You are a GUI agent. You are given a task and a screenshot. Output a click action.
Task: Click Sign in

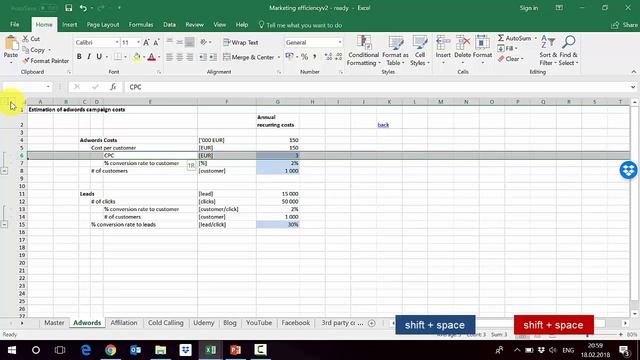point(529,8)
